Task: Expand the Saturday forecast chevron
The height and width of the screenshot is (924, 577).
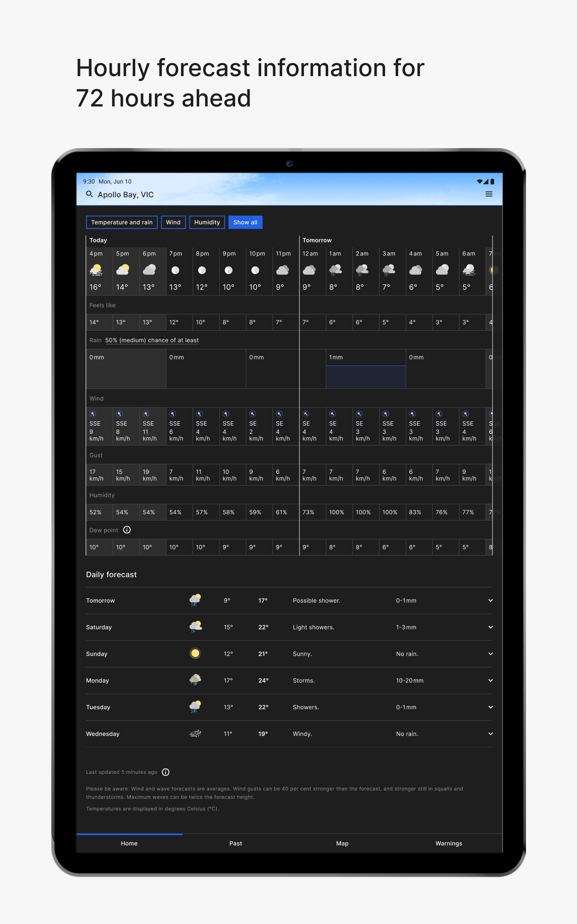Action: tap(490, 627)
